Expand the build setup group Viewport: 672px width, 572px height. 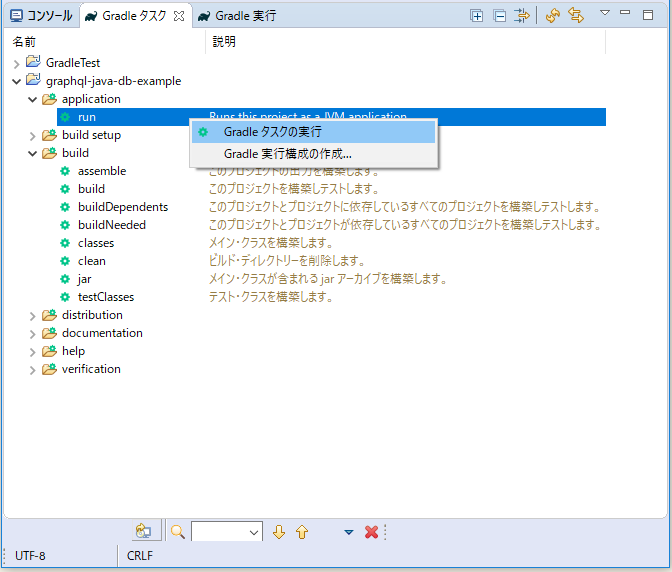coord(33,136)
